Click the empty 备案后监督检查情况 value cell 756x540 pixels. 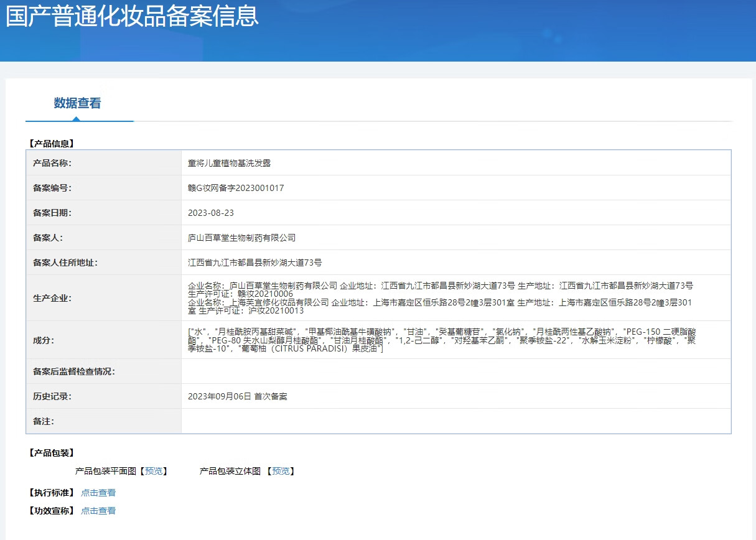(455, 371)
